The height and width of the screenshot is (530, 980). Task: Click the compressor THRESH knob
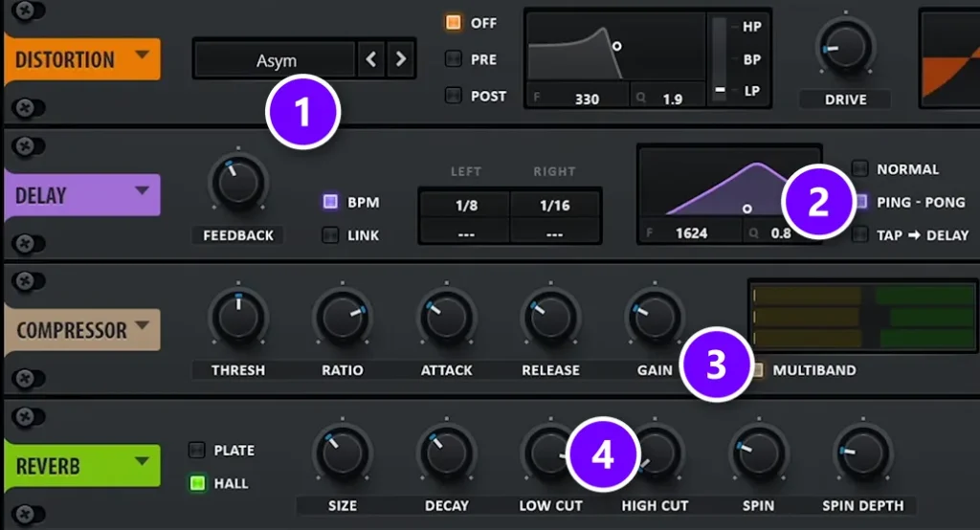(x=238, y=318)
